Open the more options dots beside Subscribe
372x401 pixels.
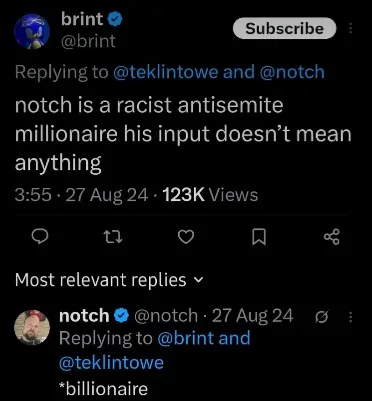(x=350, y=28)
